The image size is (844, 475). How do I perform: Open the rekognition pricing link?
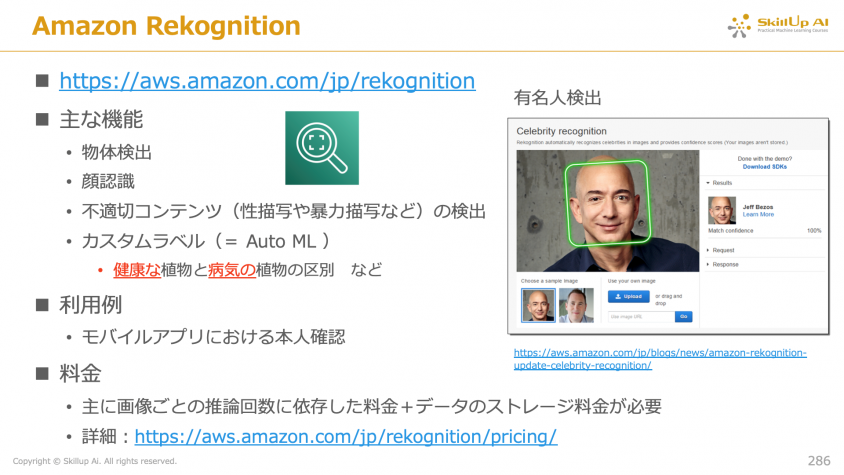pyautogui.click(x=345, y=436)
